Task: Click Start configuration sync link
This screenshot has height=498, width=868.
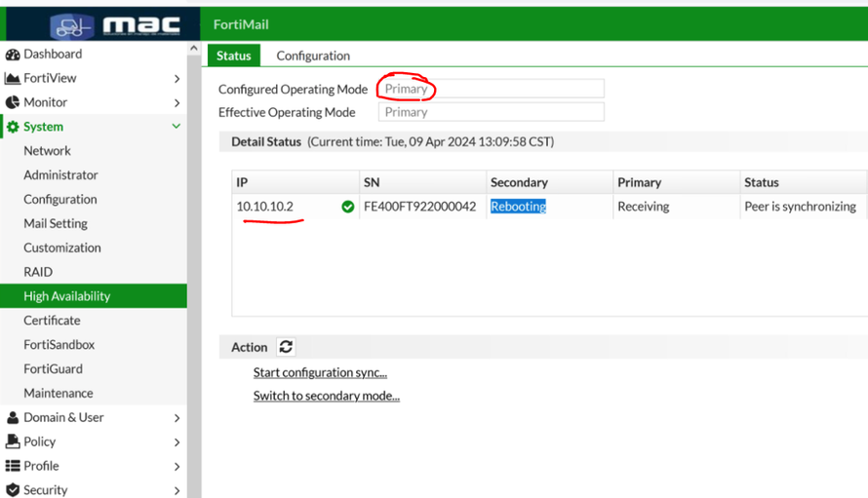Action: tap(320, 372)
